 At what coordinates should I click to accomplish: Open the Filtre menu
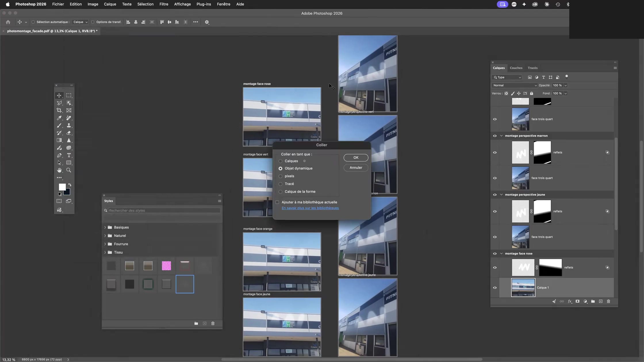coord(164,4)
